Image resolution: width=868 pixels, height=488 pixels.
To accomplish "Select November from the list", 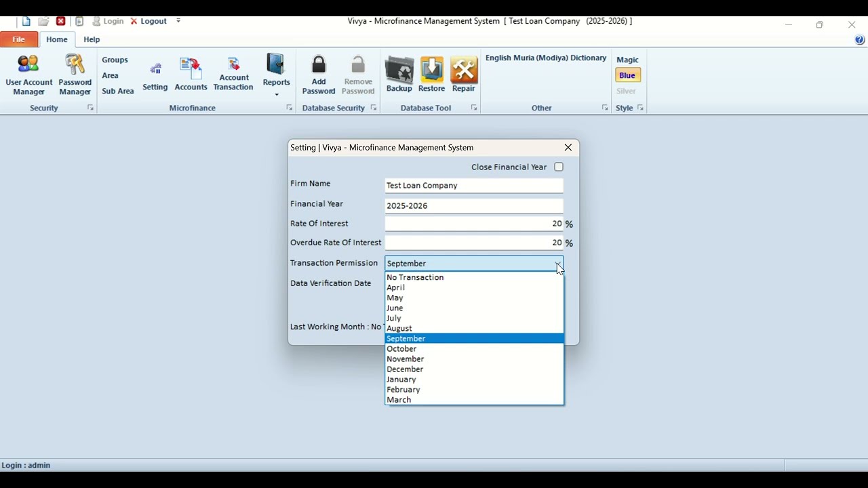I will (474, 359).
